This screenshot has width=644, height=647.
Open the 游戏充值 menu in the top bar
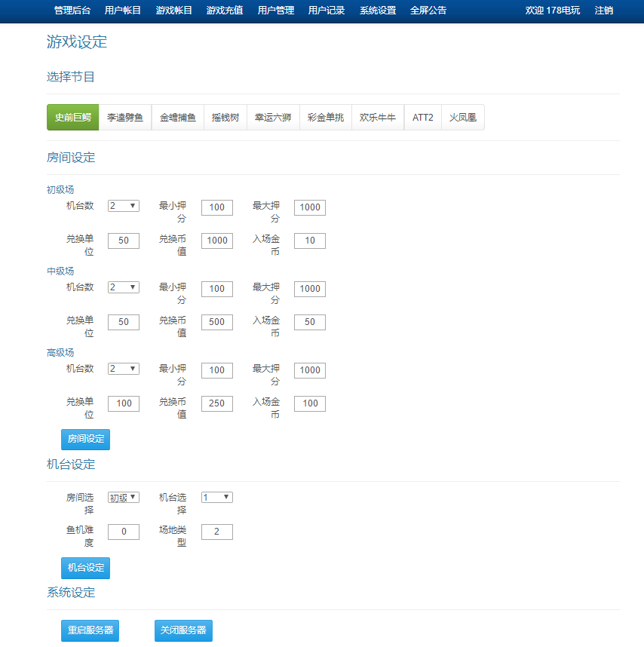tap(226, 11)
